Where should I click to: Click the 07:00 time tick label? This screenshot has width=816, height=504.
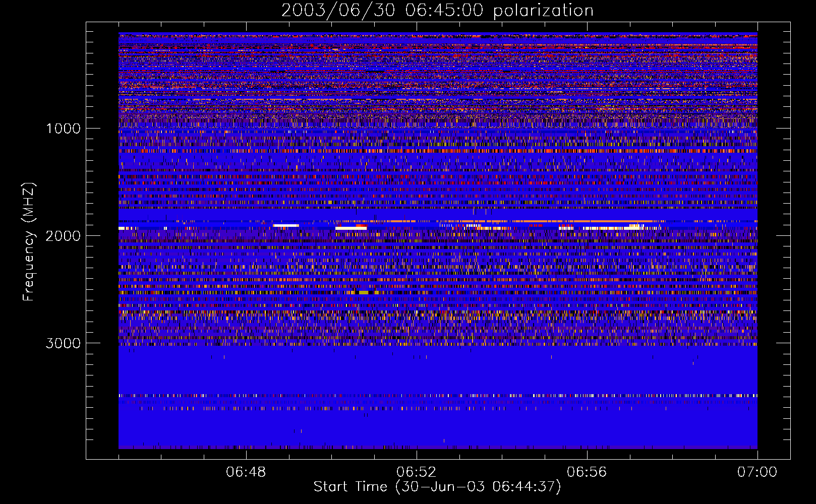click(757, 472)
